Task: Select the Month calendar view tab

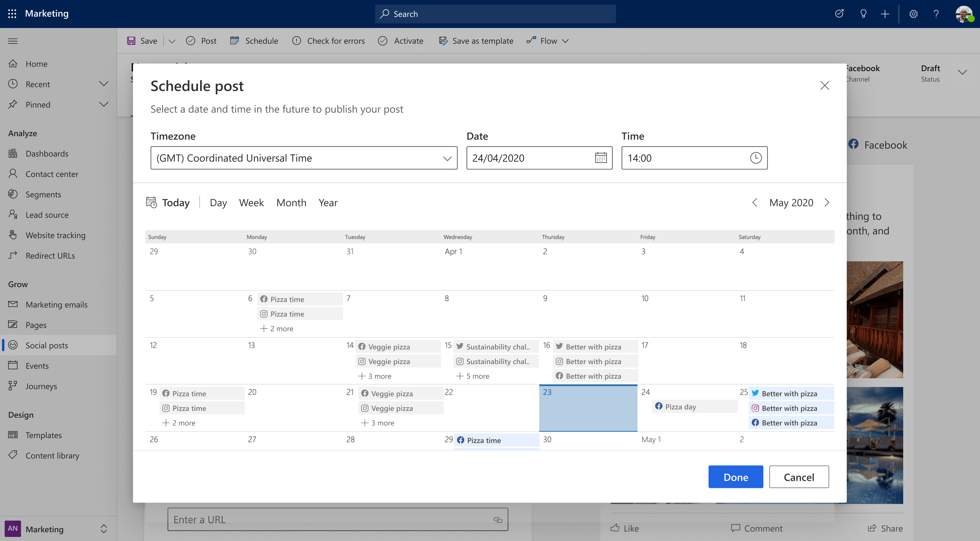Action: click(291, 201)
